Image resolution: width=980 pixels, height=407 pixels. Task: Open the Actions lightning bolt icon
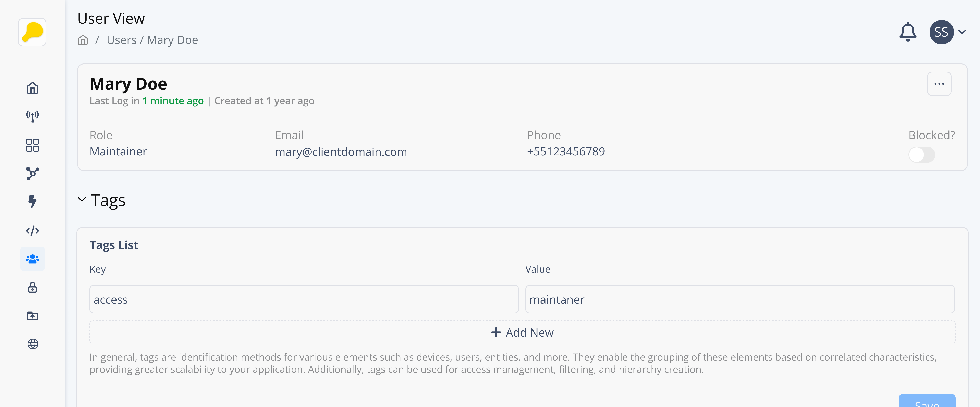(x=32, y=202)
